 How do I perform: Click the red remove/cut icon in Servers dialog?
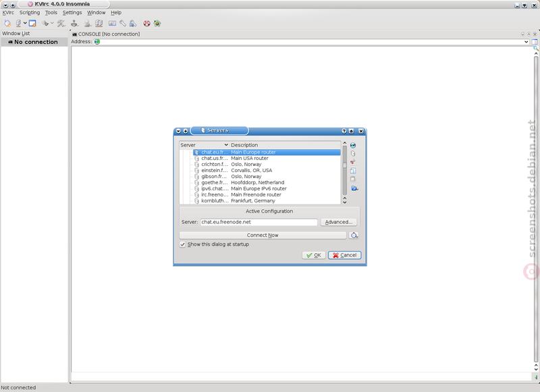click(353, 162)
